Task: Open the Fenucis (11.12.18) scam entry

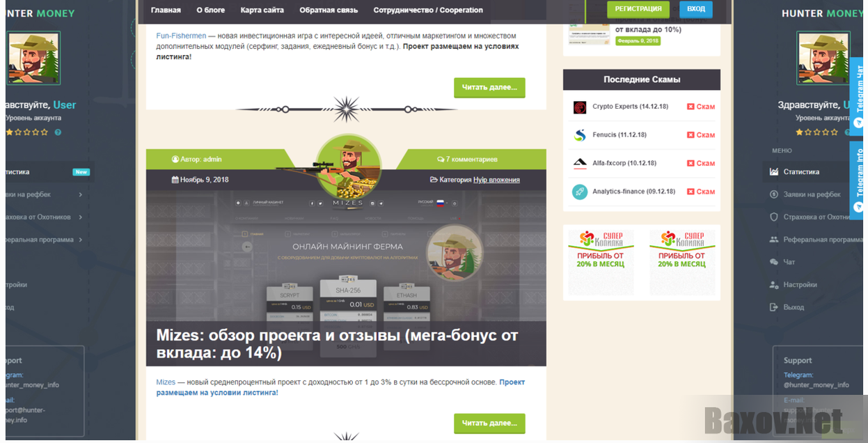Action: click(620, 135)
